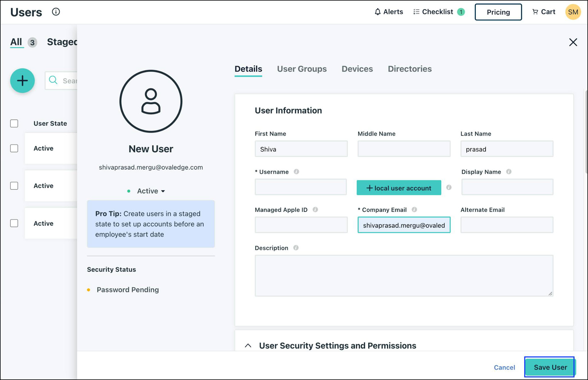Click the Save User button
This screenshot has height=380, width=588.
coord(550,367)
